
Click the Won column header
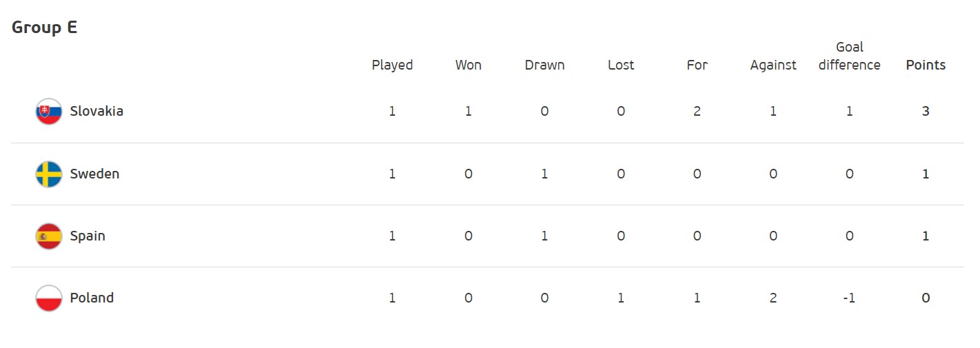[x=469, y=65]
